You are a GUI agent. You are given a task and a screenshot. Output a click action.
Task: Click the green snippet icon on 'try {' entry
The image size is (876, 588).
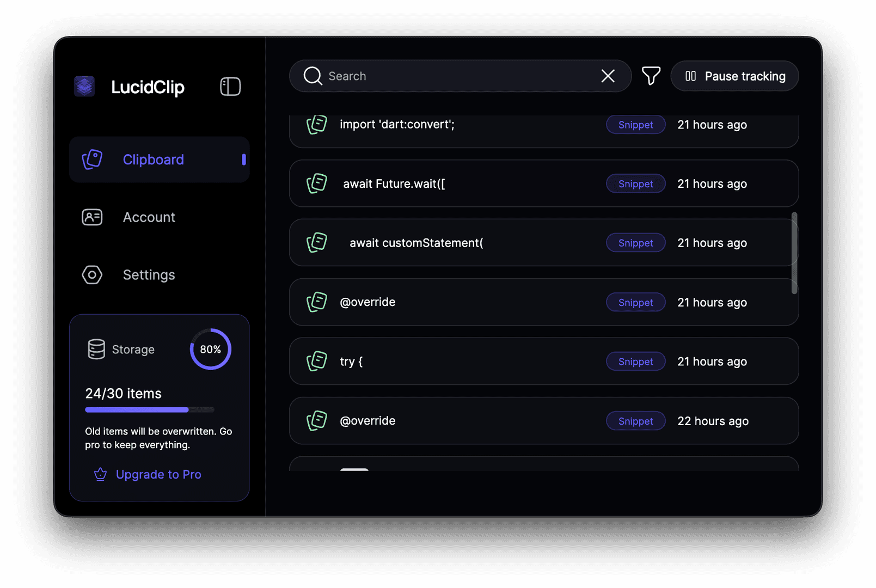click(316, 361)
